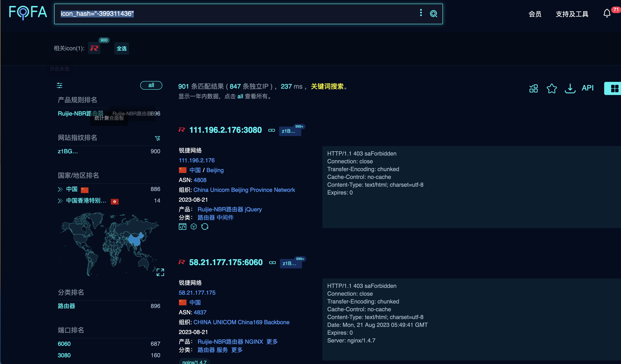
Task: Click the 全选 select-all button
Action: pos(121,49)
